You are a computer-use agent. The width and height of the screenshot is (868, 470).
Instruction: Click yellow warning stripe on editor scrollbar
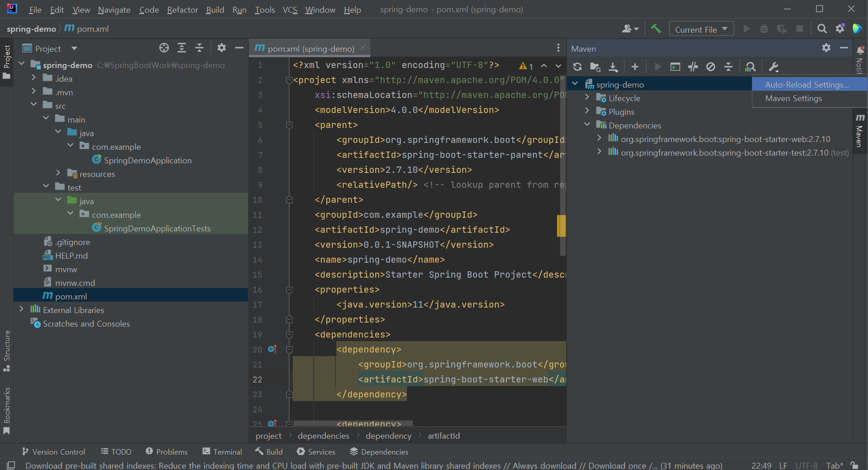point(561,226)
